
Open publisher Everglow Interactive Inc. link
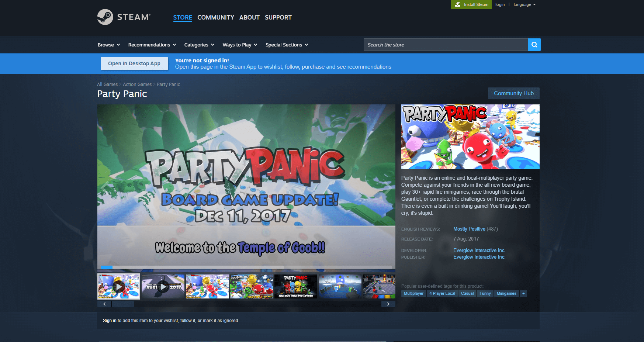pos(479,257)
